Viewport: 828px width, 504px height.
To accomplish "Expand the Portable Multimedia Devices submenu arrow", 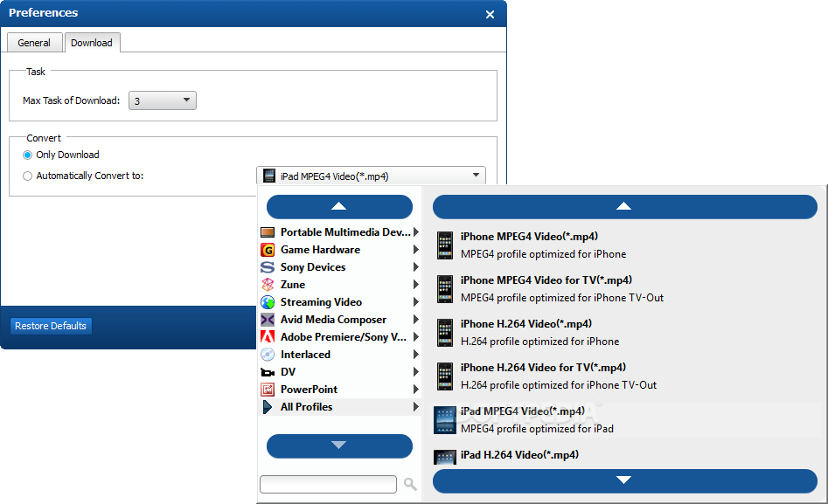I will [x=416, y=232].
